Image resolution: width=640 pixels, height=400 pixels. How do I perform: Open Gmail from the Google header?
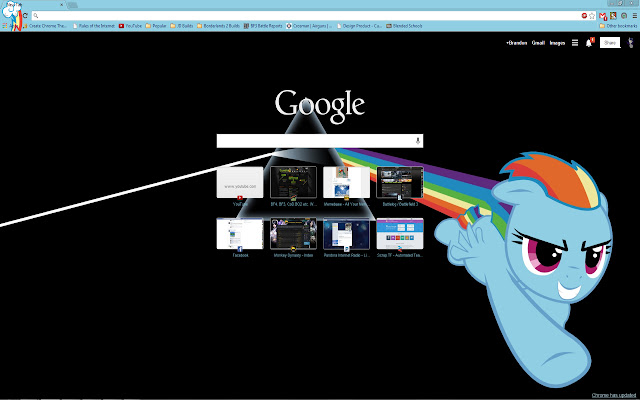538,43
